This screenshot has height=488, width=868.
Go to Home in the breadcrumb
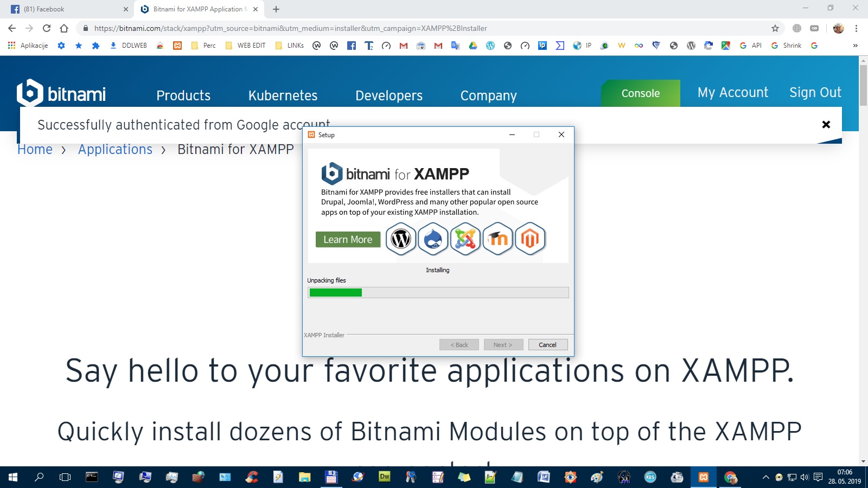click(35, 149)
